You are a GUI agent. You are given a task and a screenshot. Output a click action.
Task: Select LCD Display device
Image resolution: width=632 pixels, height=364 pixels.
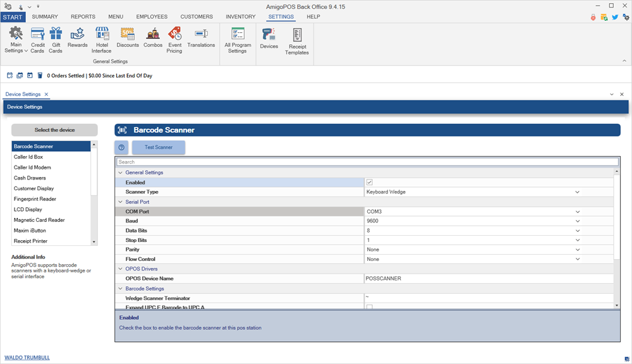pyautogui.click(x=51, y=209)
